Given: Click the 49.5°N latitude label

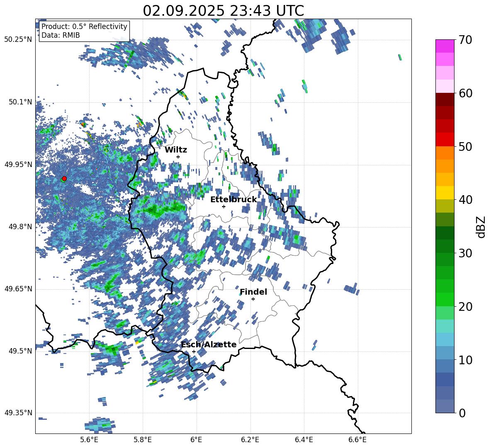Looking at the screenshot, I should click(x=20, y=351).
